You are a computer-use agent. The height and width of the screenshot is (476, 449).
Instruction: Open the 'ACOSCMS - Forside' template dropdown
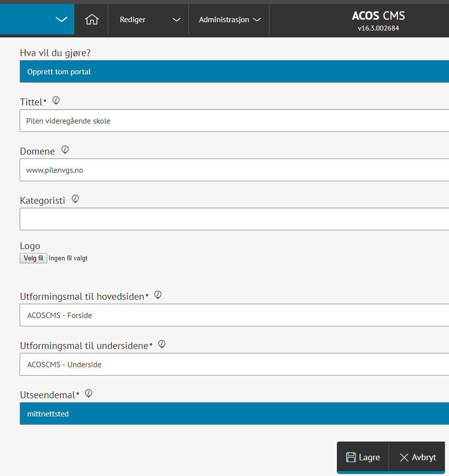tap(234, 316)
